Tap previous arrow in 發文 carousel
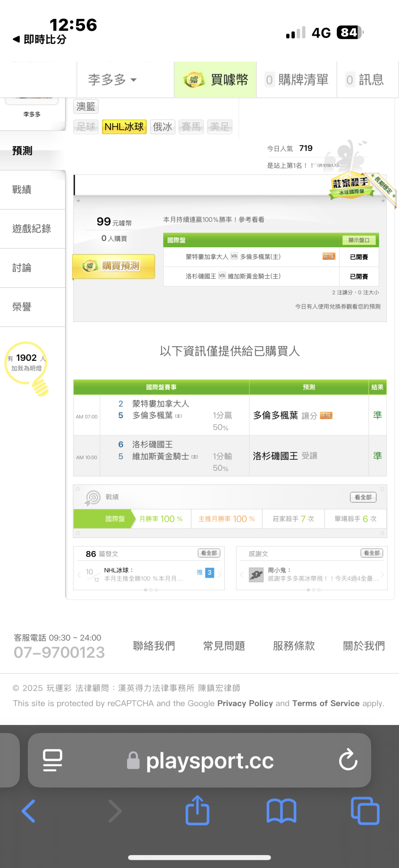The width and height of the screenshot is (399, 868). coord(79,574)
